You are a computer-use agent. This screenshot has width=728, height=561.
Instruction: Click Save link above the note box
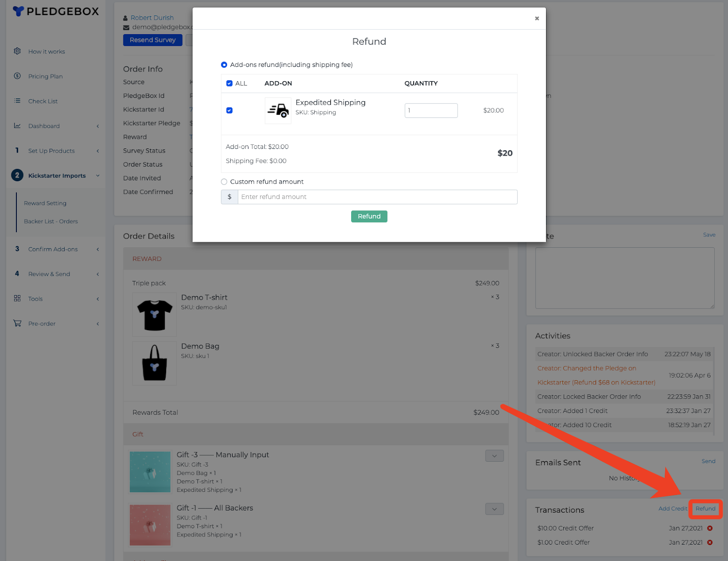click(x=709, y=235)
